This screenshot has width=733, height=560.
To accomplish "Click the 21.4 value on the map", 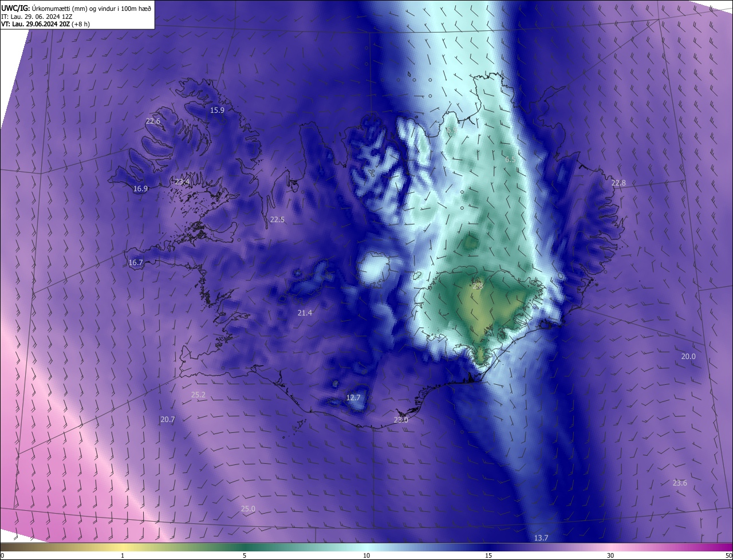I will pos(305,313).
